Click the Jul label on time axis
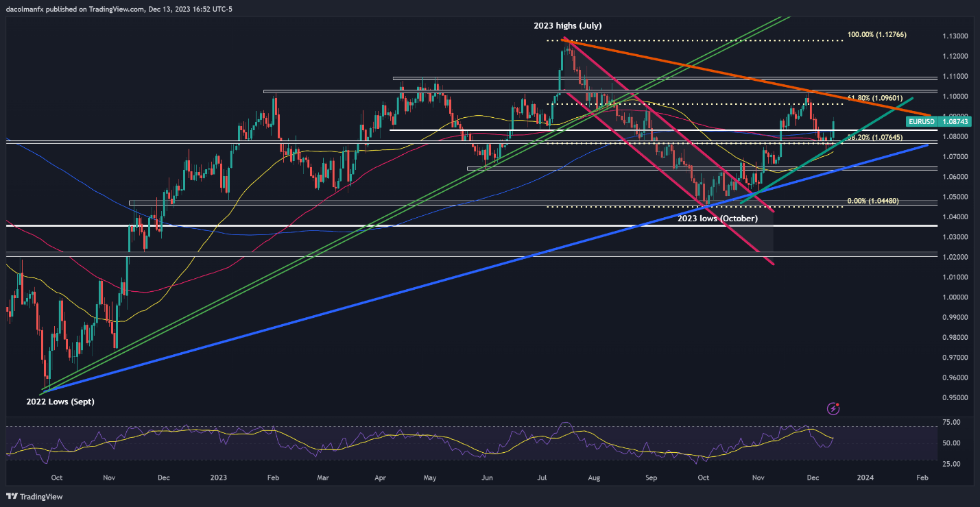Screen dimensions: 980x507 (542, 478)
